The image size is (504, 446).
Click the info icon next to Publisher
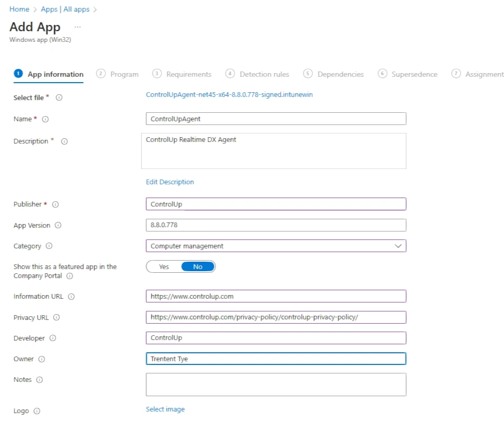55,204
